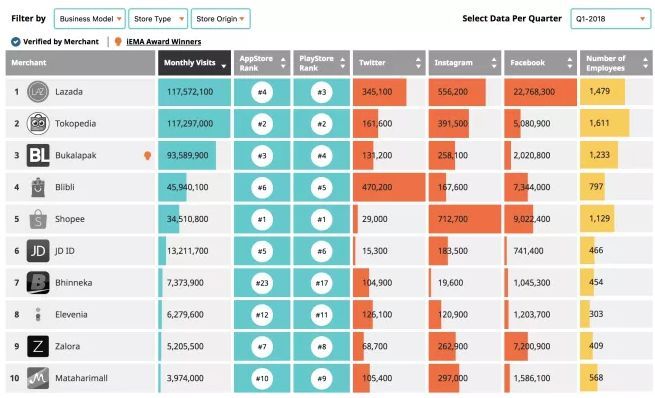
Task: Click the Bukalapak BL logo
Action: (x=38, y=155)
